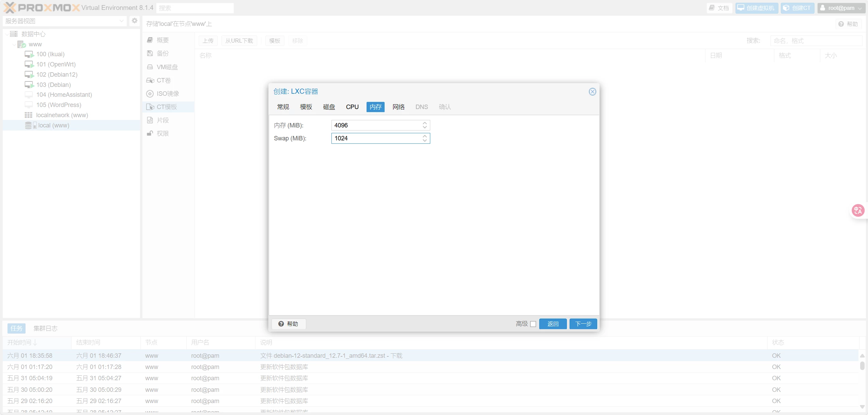868x415 pixels.
Task: Decrease the Swap (MiB) spinner value
Action: tap(425, 140)
